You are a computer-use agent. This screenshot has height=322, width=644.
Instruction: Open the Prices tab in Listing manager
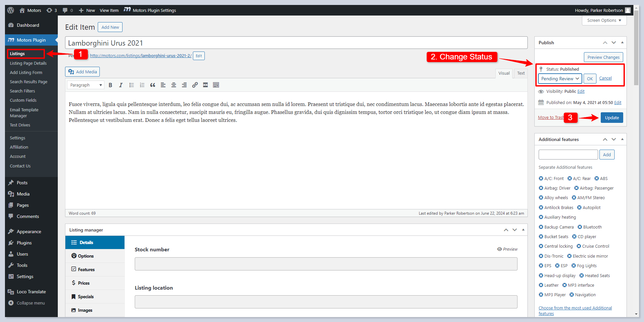click(84, 283)
